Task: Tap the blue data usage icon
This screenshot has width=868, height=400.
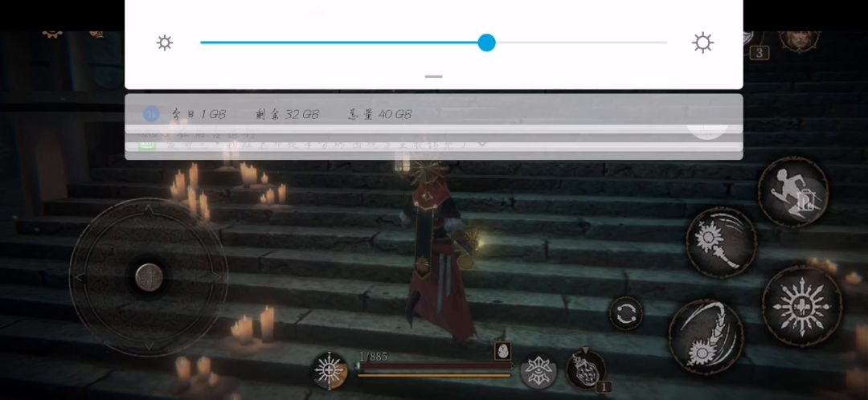Action: tap(151, 114)
